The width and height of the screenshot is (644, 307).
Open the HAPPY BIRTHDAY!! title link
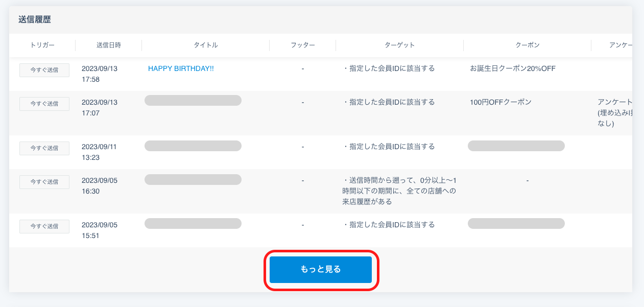[x=181, y=68]
